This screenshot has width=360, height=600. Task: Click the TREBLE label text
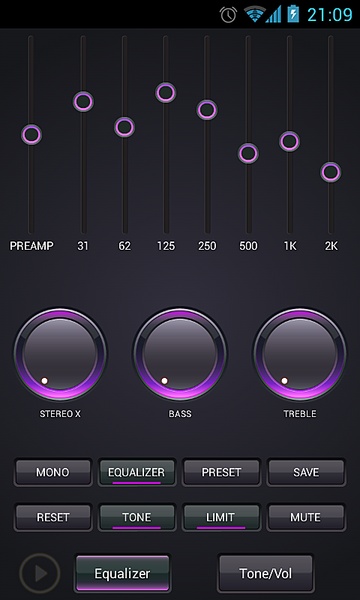coord(300,414)
